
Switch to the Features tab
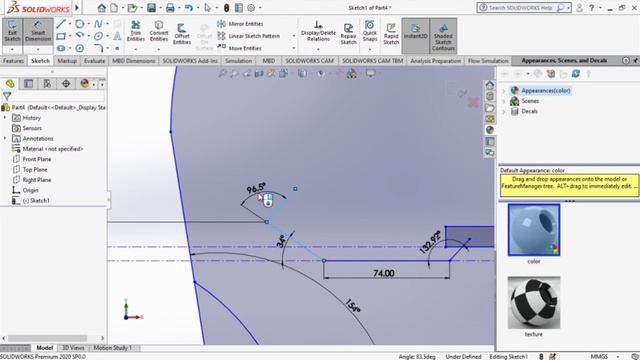[x=13, y=60]
